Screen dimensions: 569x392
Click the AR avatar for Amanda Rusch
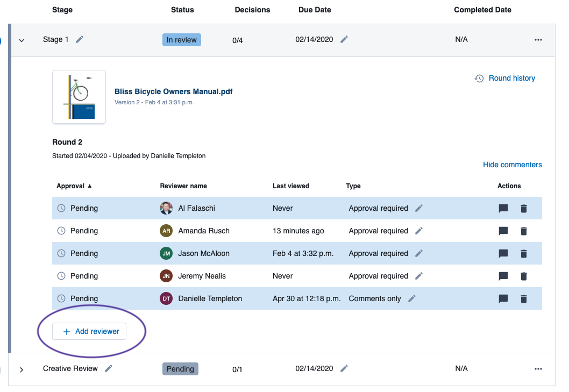tap(166, 231)
